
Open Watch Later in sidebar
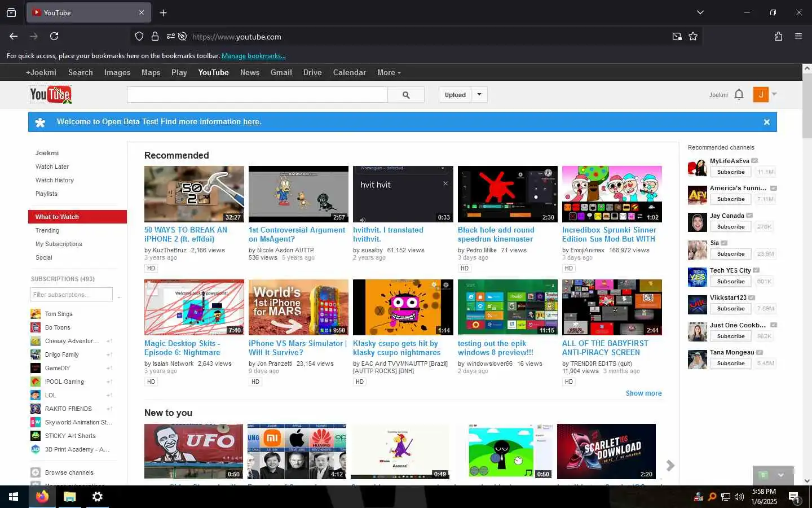(x=52, y=167)
